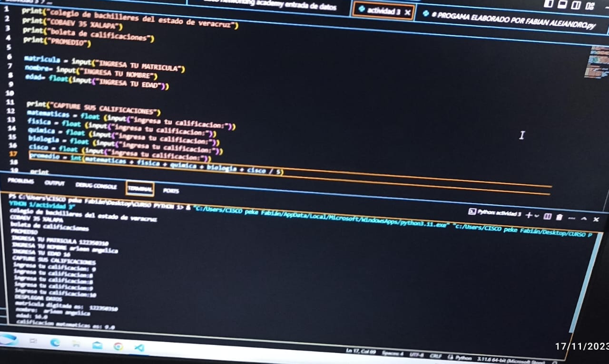Change line ending via CRLF

[435, 355]
